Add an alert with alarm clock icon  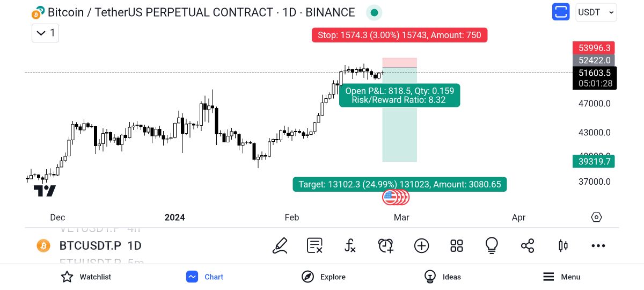[385, 246]
